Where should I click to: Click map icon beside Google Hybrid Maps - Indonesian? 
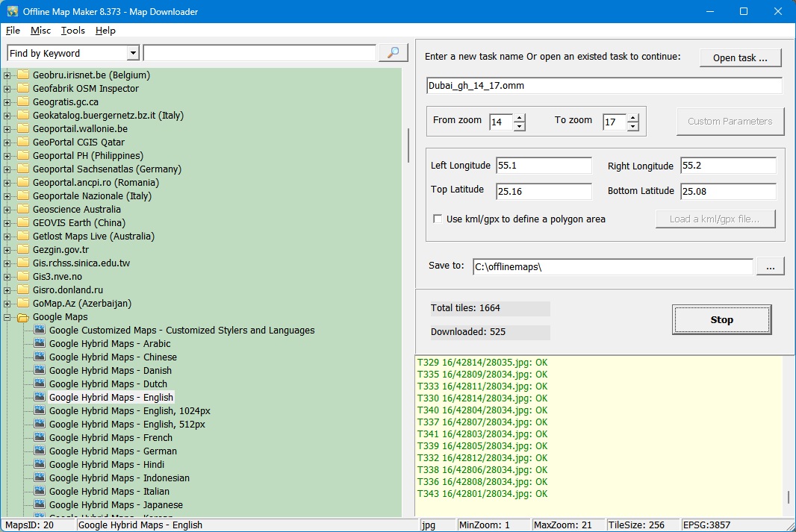click(40, 478)
